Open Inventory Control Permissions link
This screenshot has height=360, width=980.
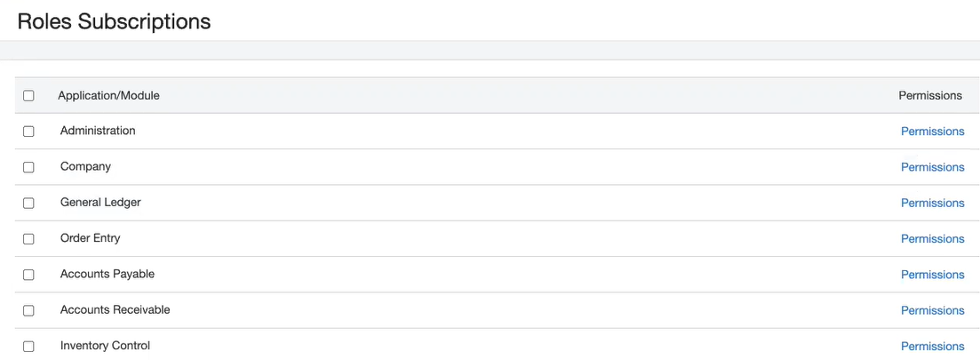pyautogui.click(x=932, y=346)
